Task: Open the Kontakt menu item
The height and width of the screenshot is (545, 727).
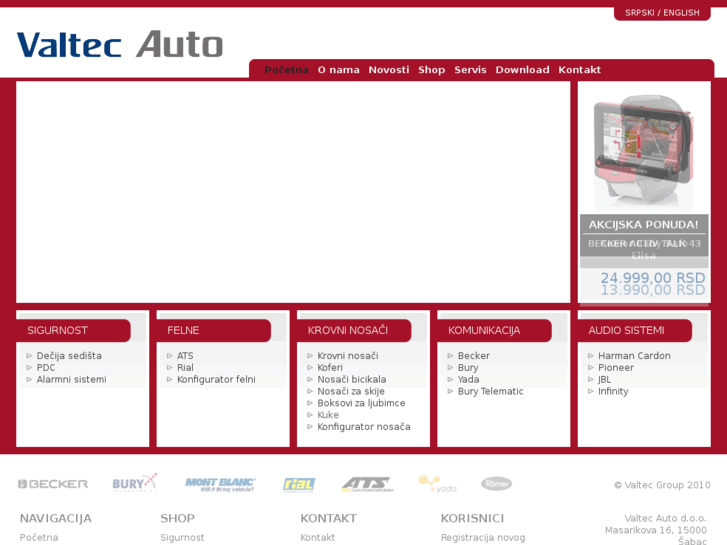Action: (579, 70)
